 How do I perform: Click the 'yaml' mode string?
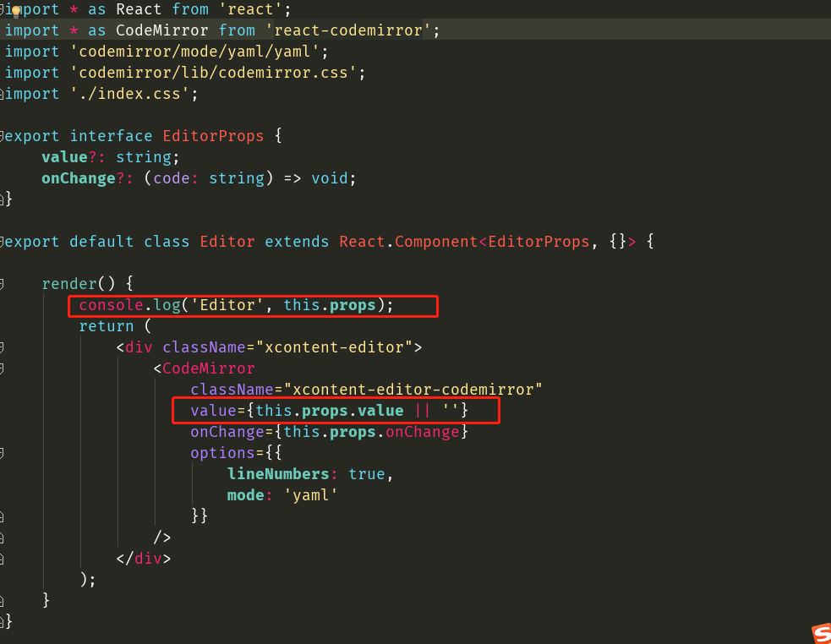(310, 495)
